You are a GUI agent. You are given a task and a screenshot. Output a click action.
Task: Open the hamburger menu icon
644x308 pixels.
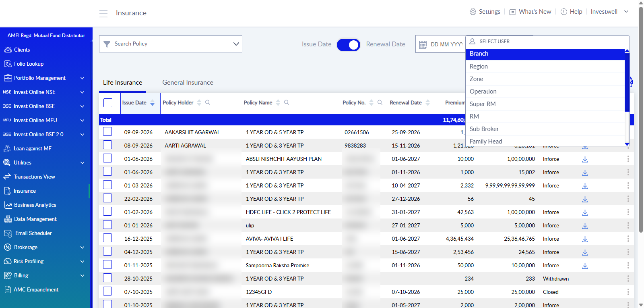click(x=103, y=13)
